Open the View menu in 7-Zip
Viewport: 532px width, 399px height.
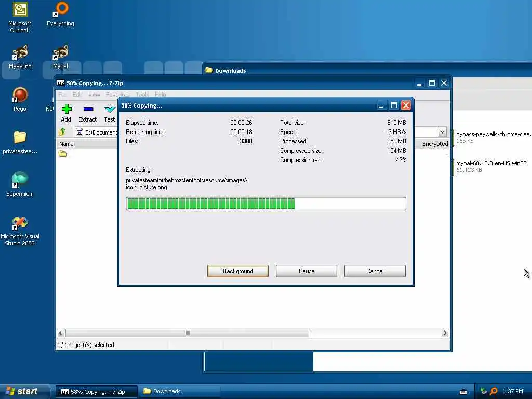pyautogui.click(x=94, y=95)
